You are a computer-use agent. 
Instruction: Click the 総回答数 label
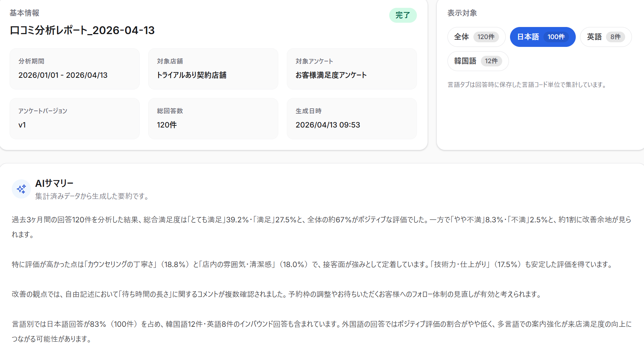170,111
